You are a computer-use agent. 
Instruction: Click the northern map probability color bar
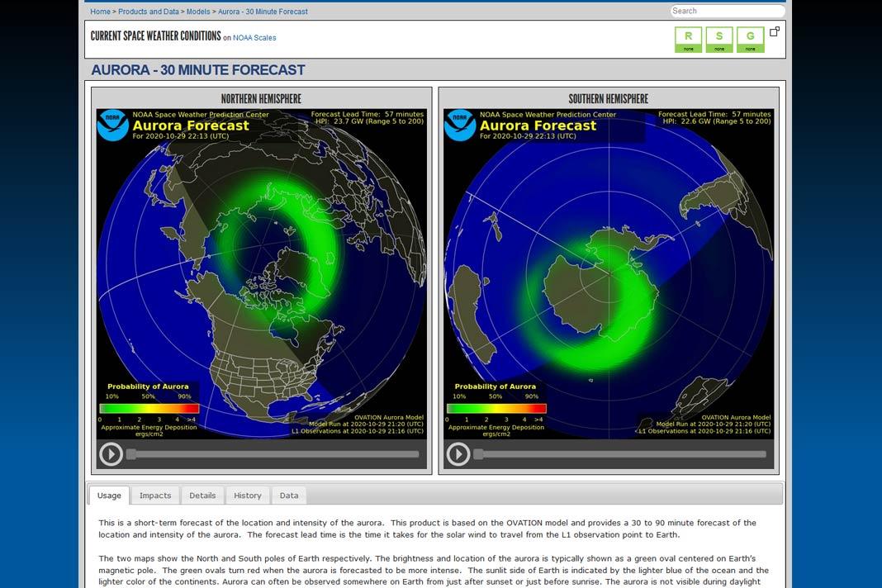coord(149,409)
